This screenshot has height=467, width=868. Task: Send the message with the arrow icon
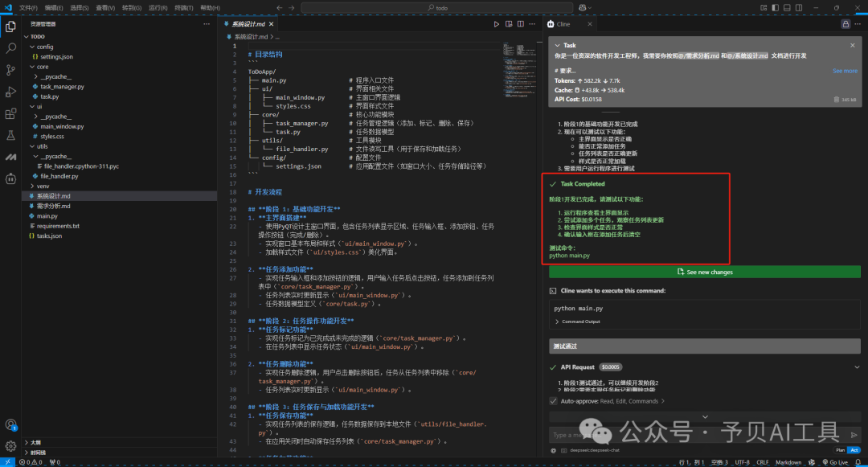click(x=854, y=435)
